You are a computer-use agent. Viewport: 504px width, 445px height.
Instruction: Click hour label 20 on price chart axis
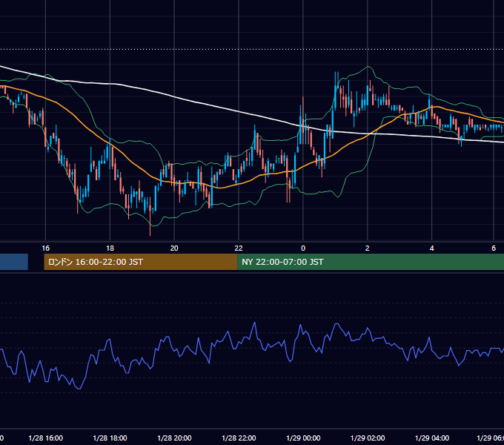click(x=174, y=248)
